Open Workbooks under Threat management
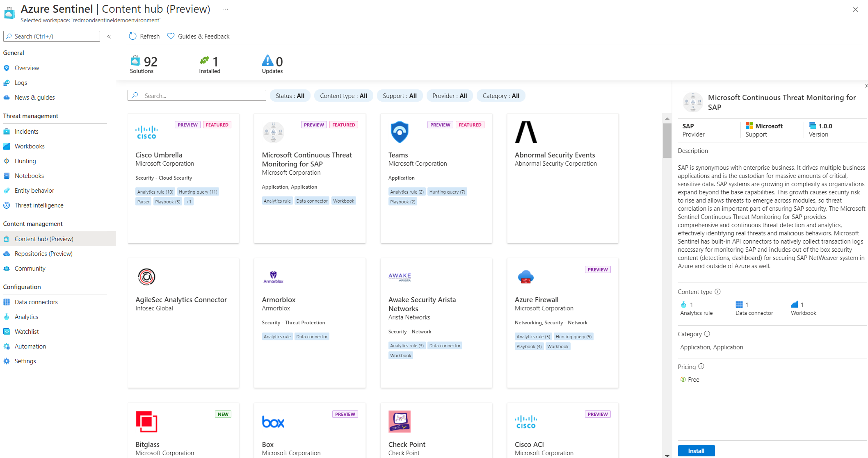Viewport: 868px width, 458px height. [x=30, y=146]
